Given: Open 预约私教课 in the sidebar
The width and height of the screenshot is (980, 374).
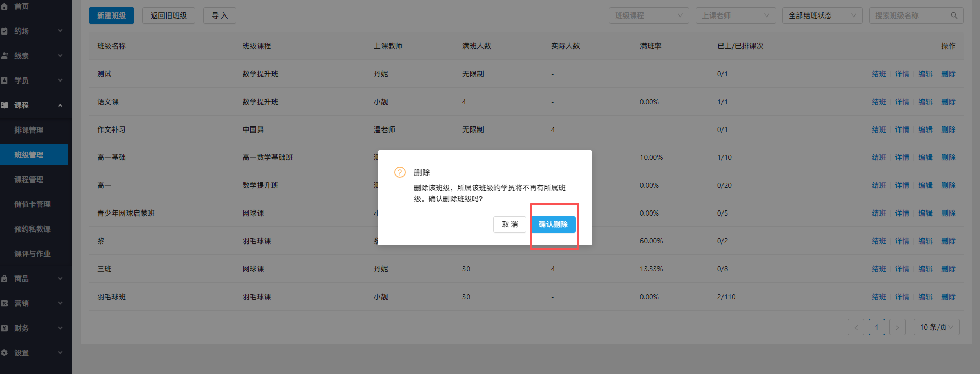Looking at the screenshot, I should point(33,229).
